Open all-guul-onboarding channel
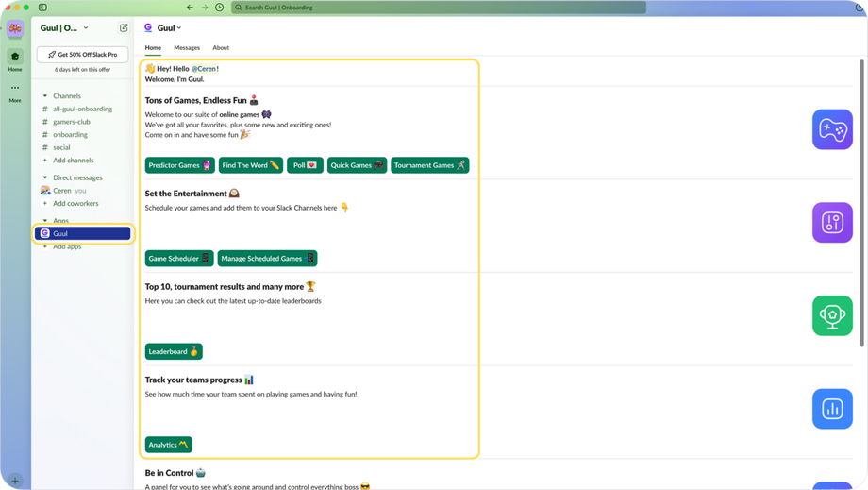868x490 pixels. click(x=82, y=110)
